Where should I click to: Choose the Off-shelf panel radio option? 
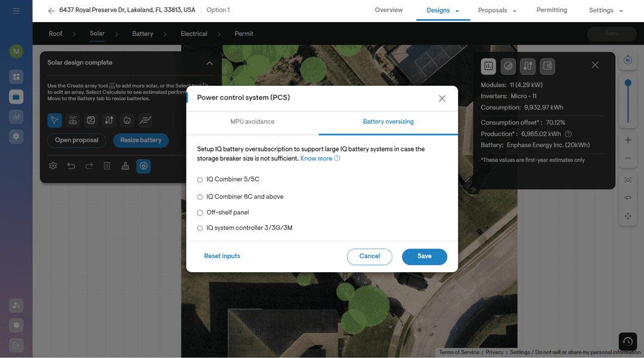200,213
